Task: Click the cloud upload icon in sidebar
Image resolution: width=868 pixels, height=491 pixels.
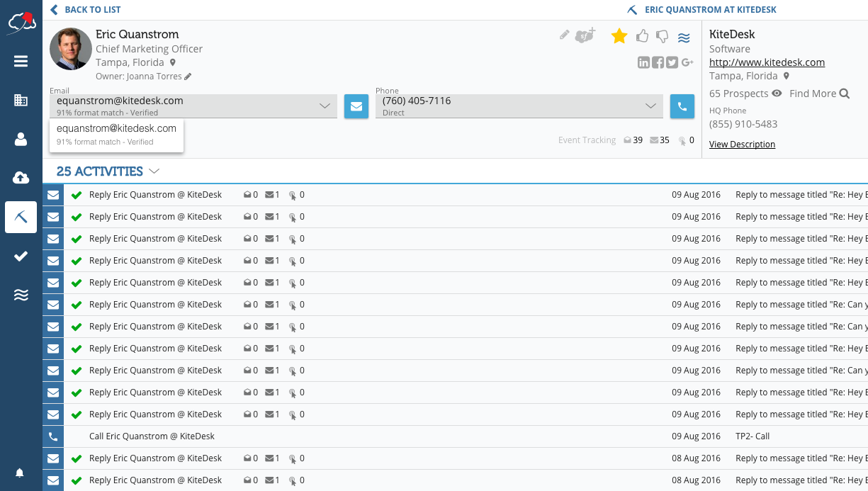Action: point(21,177)
